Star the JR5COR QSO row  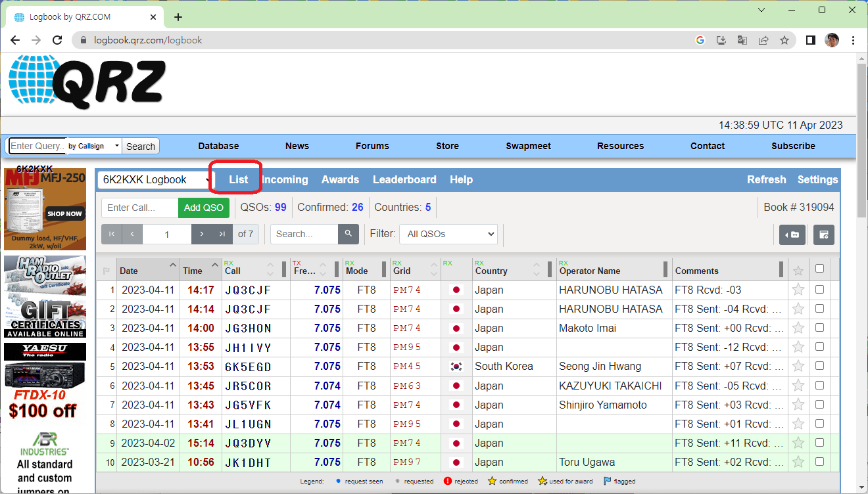pyautogui.click(x=798, y=386)
